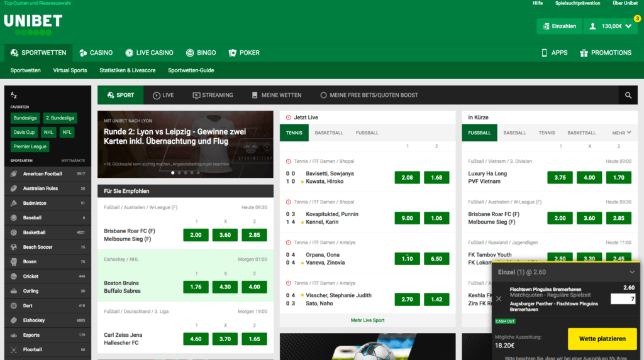
Task: Click the Unibet logo
Action: (33, 25)
